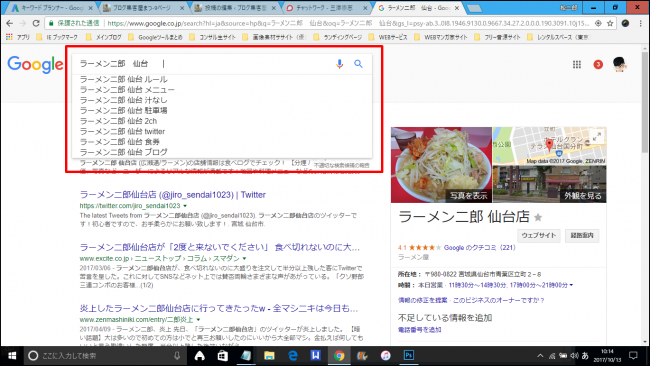
Task: Switch to the ブログ集客 tab
Action: click(143, 8)
